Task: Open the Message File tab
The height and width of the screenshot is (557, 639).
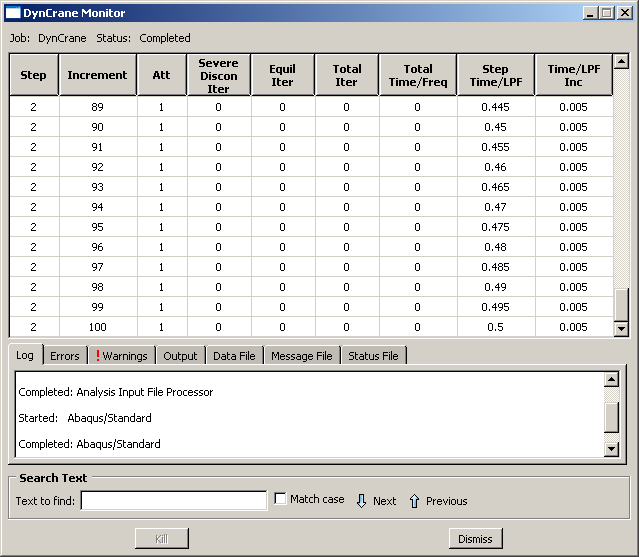Action: click(301, 356)
